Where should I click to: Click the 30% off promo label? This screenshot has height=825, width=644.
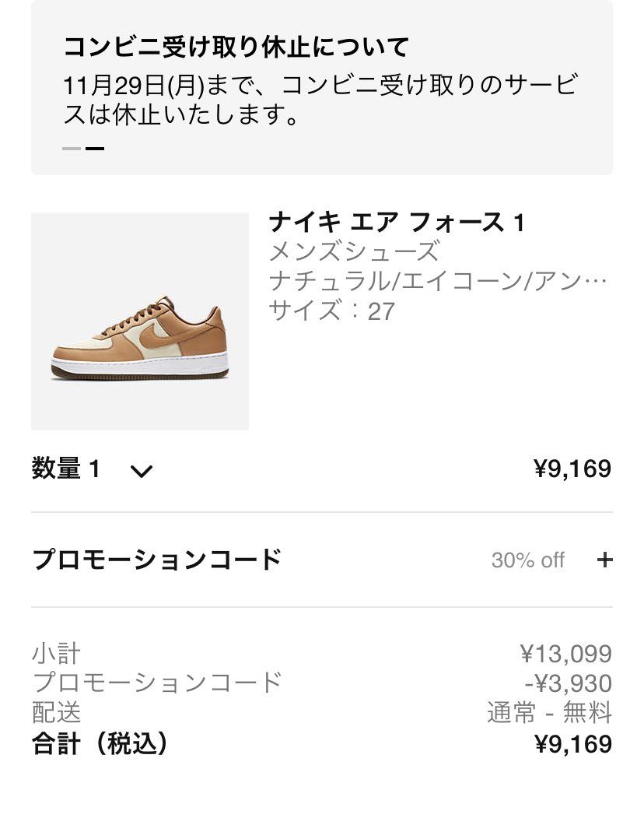[528, 560]
